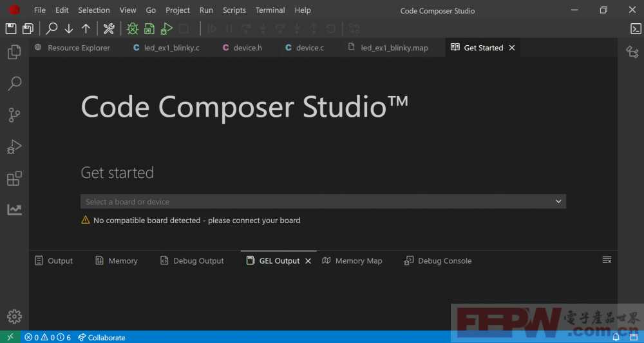
Task: Open the Explorer files sidebar icon
Action: tap(14, 52)
